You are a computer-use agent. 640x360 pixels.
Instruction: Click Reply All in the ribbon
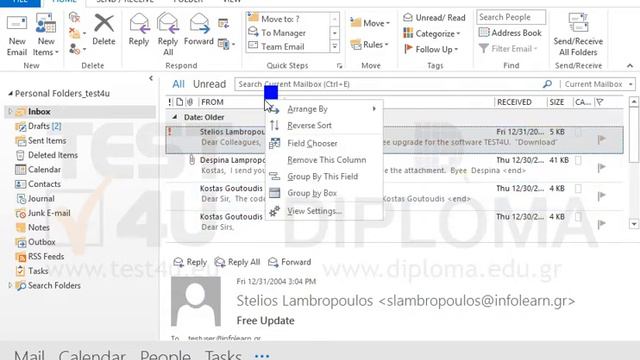click(168, 35)
